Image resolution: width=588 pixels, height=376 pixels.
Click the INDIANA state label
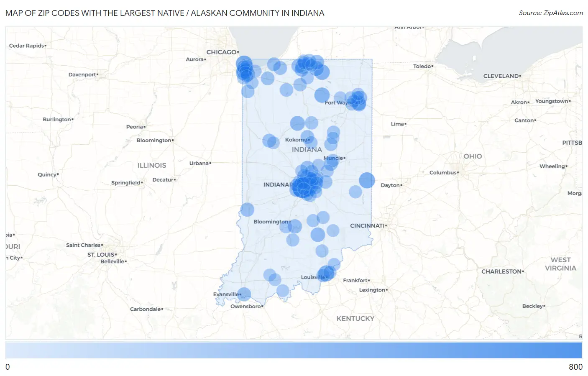pyautogui.click(x=307, y=149)
